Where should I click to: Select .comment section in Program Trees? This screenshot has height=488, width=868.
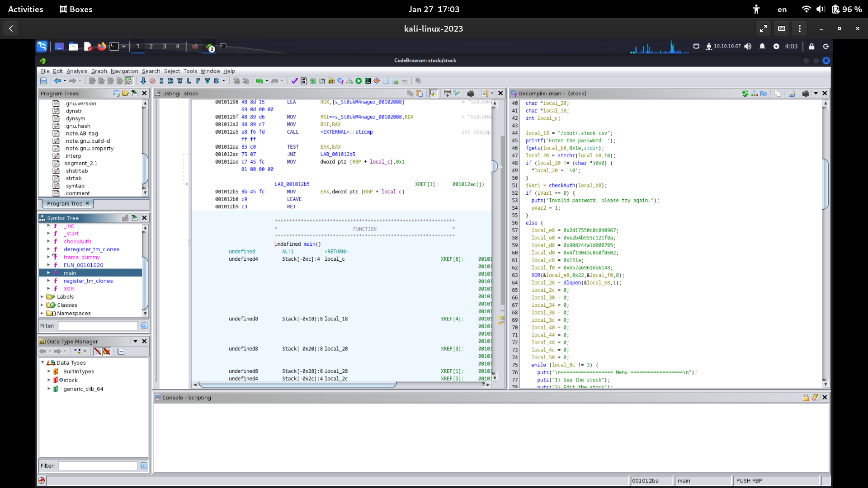77,193
